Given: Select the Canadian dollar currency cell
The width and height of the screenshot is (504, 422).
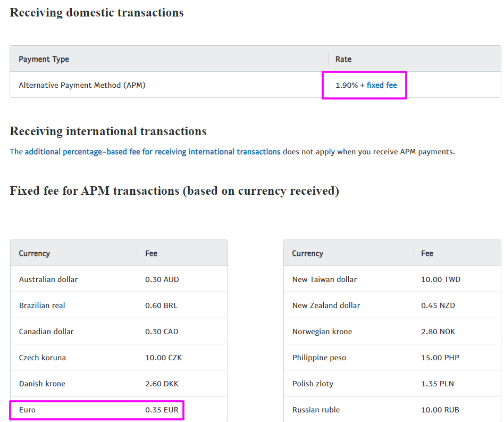Looking at the screenshot, I should point(46,332).
